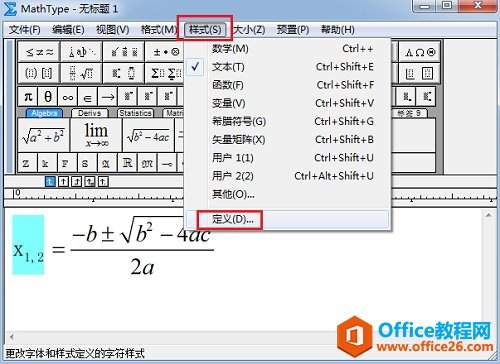Insert the infinity symbol ∞
Screen dimensions: 500x364
point(68,97)
